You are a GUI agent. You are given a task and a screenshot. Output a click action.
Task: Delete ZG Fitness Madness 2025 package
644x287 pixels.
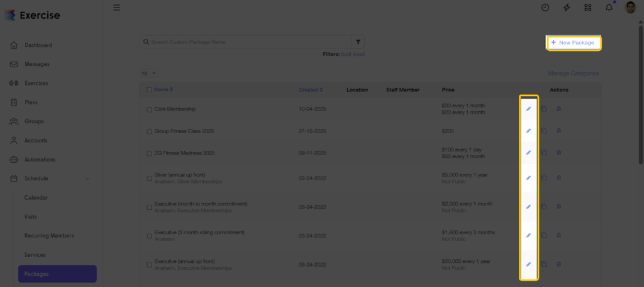click(558, 153)
